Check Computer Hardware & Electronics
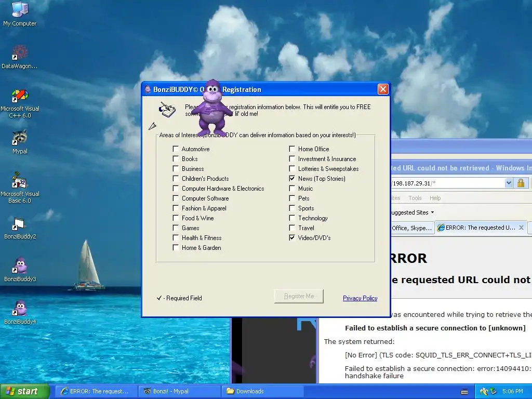This screenshot has height=399, width=532. (x=176, y=188)
